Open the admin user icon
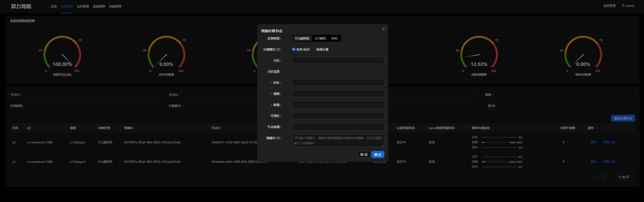 click(x=623, y=6)
